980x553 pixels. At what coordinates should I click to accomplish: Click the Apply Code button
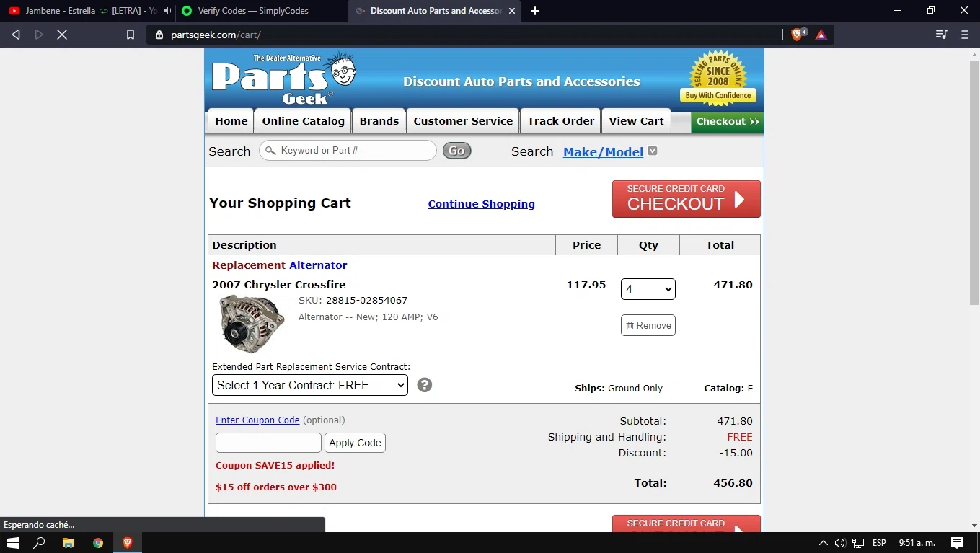[x=355, y=443]
